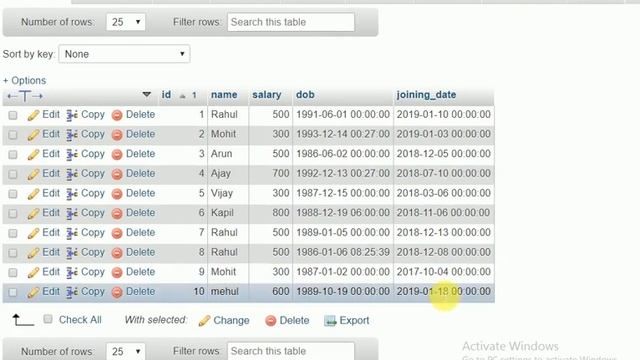Open the bottom Number of rows dropdown
The width and height of the screenshot is (640, 360).
[x=126, y=351]
